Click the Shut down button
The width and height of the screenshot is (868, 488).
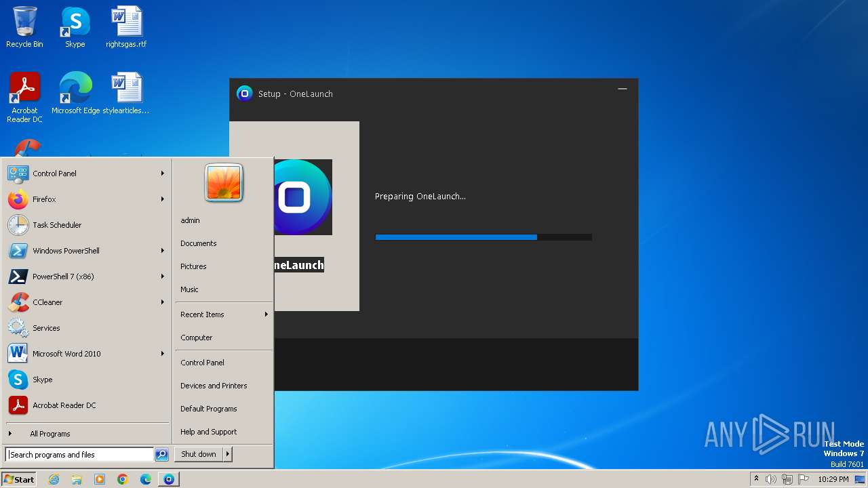pos(199,454)
